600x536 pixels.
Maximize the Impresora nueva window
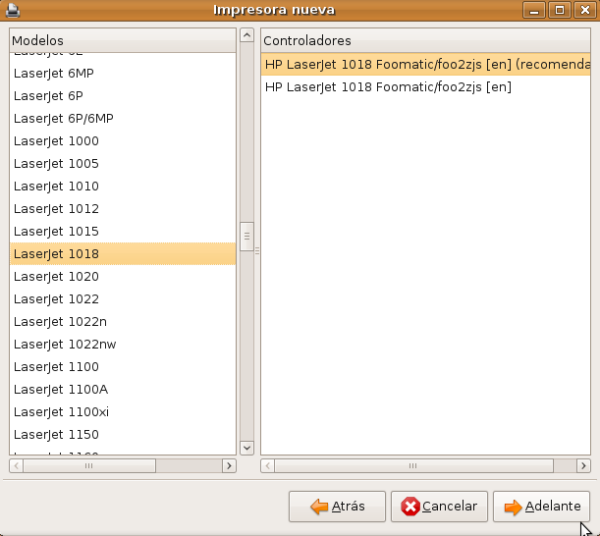560,10
